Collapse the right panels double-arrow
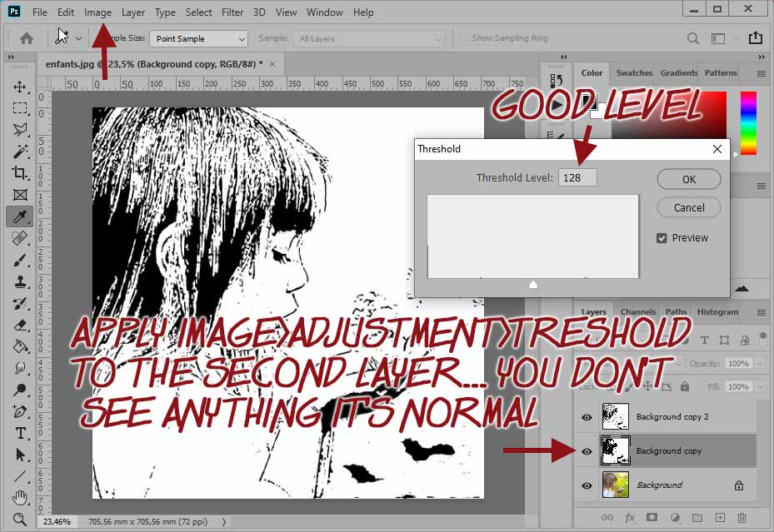 (x=762, y=57)
